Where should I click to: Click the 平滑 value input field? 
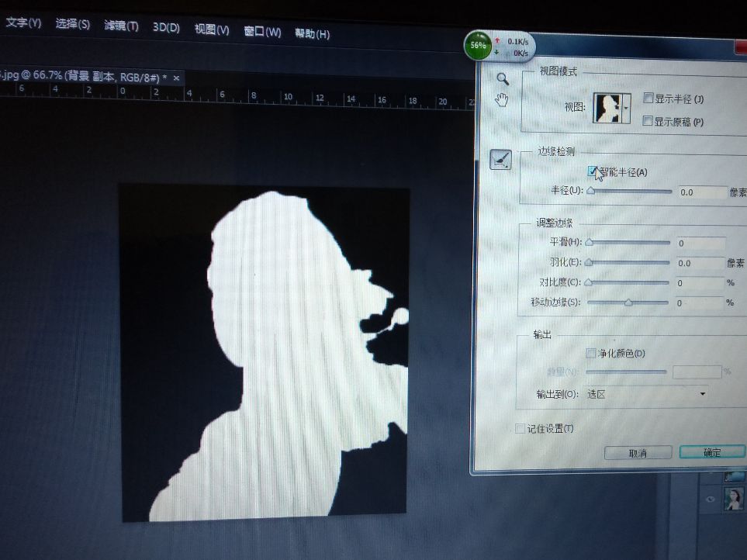point(700,244)
